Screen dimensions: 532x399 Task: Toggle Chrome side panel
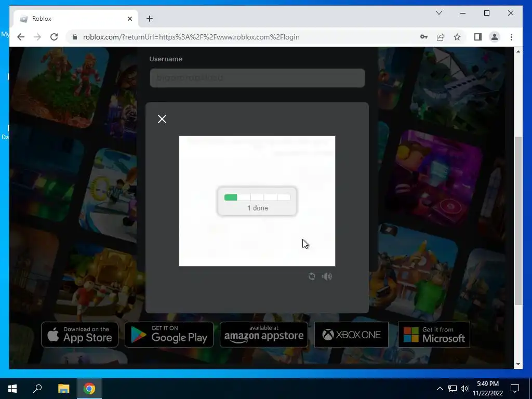tap(478, 37)
